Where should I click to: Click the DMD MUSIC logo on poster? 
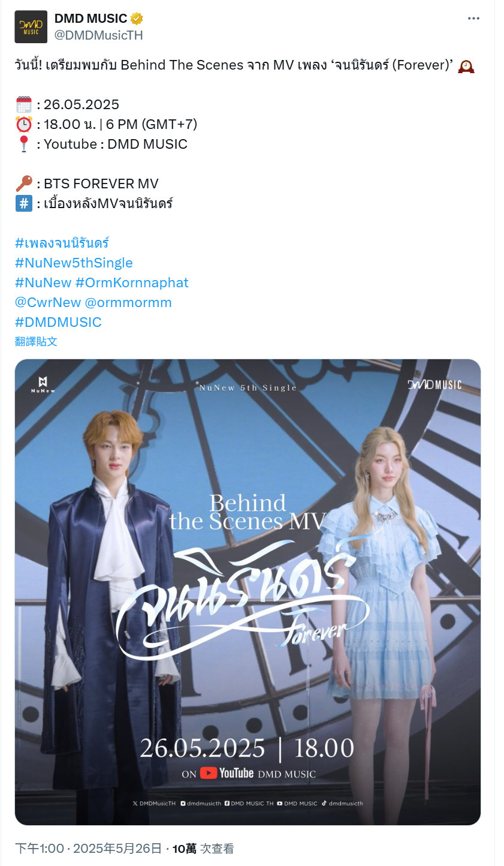(x=434, y=384)
